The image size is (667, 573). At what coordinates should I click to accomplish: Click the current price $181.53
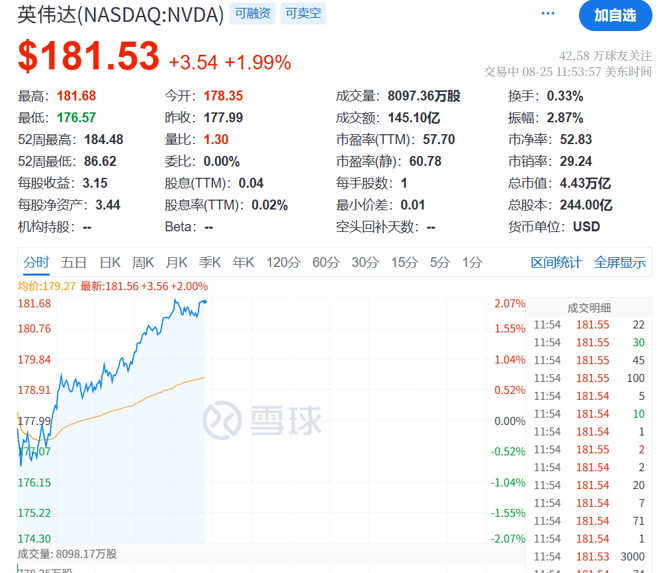pyautogui.click(x=88, y=56)
